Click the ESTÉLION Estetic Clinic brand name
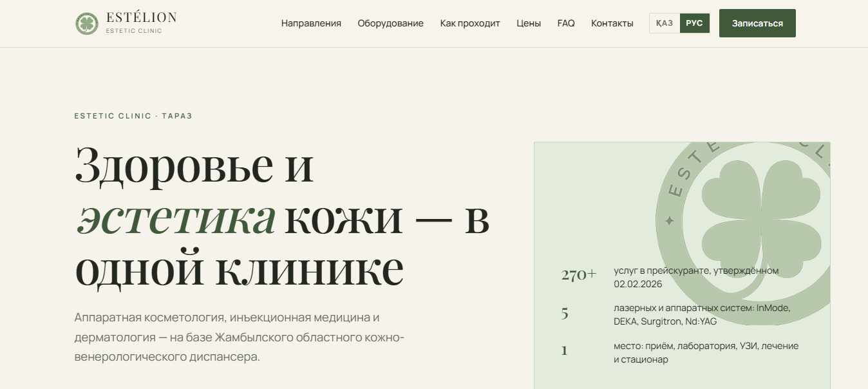 click(x=141, y=23)
